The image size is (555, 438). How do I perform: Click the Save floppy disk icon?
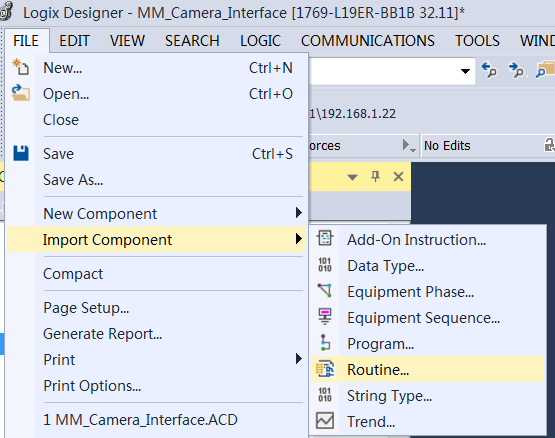[x=21, y=153]
